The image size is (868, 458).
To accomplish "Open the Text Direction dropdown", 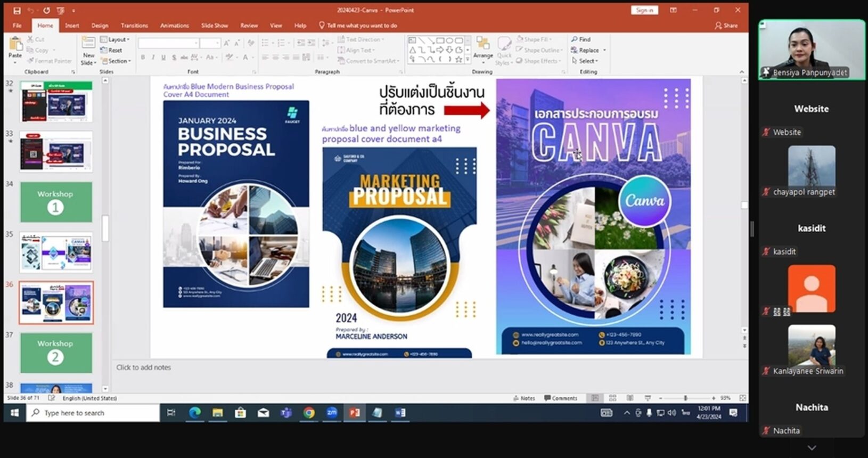I will [x=361, y=39].
